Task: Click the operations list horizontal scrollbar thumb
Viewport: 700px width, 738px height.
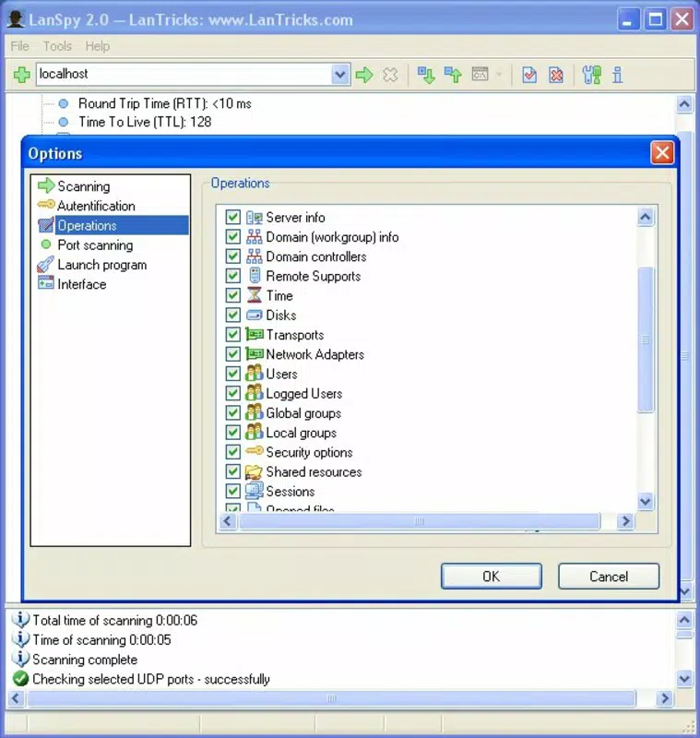Action: tap(419, 521)
